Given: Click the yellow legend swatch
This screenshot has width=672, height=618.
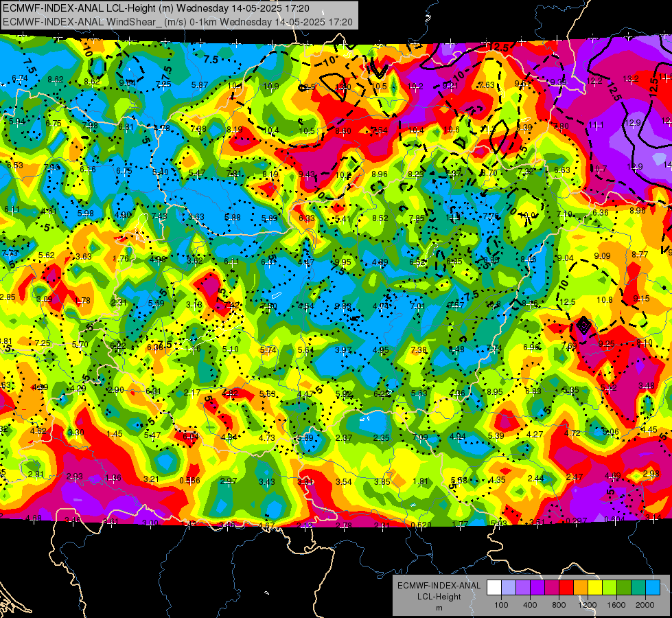Looking at the screenshot, I should (595, 588).
